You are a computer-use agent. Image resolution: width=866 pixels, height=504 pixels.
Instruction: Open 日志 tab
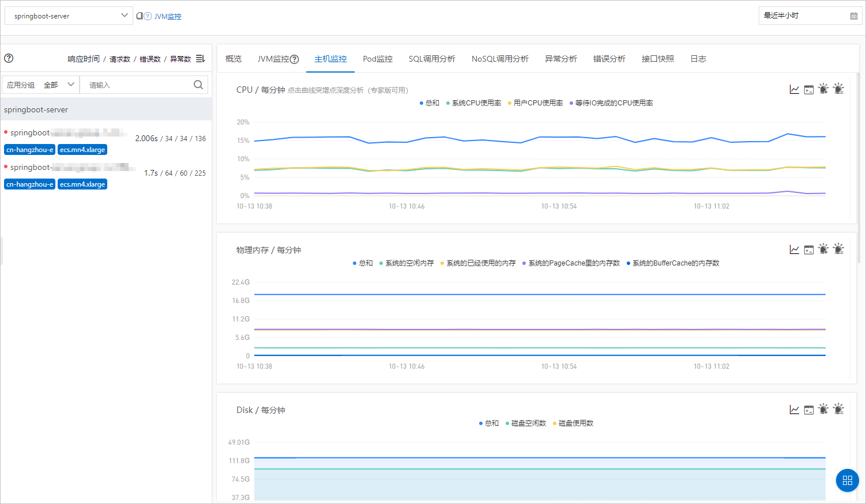[x=698, y=59]
